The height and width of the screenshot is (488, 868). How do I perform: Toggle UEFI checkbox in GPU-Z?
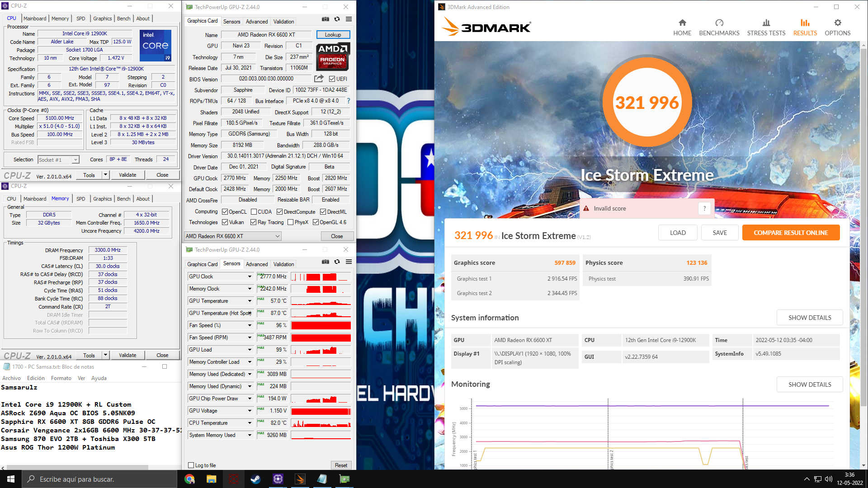pyautogui.click(x=332, y=79)
